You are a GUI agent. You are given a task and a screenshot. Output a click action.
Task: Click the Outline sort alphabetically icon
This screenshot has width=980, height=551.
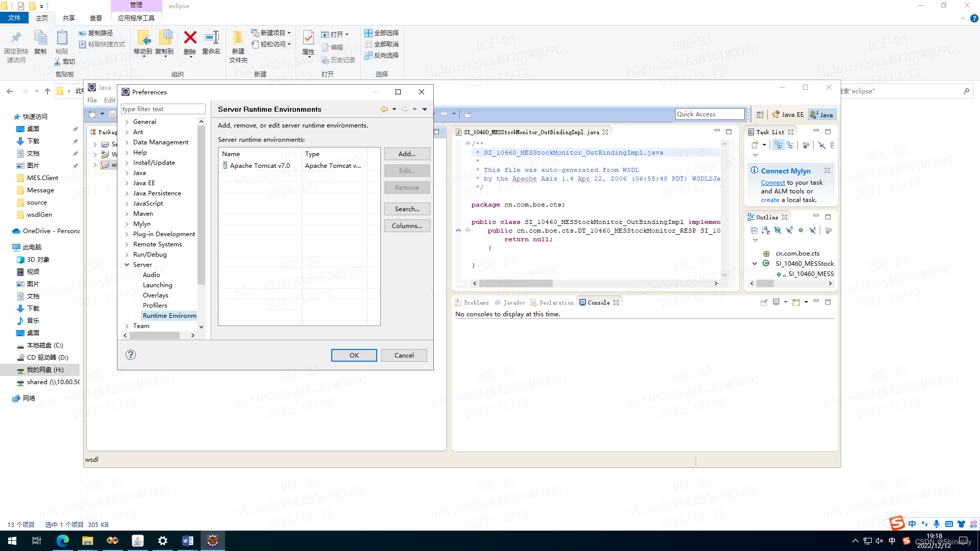(x=766, y=231)
